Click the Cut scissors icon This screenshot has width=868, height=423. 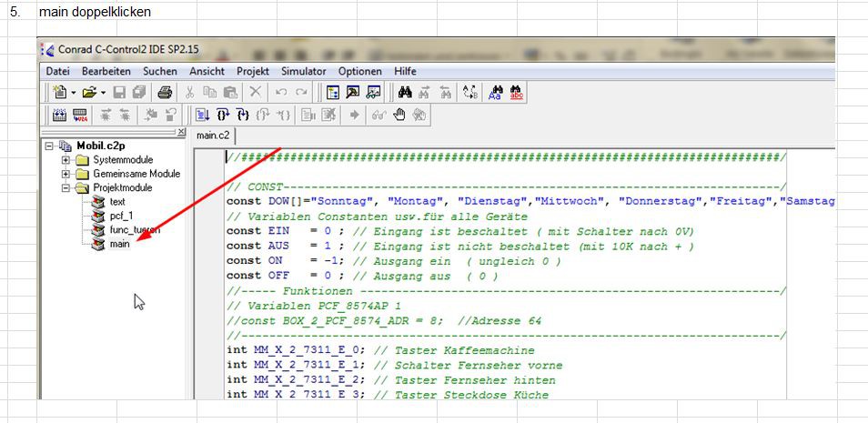[x=189, y=93]
